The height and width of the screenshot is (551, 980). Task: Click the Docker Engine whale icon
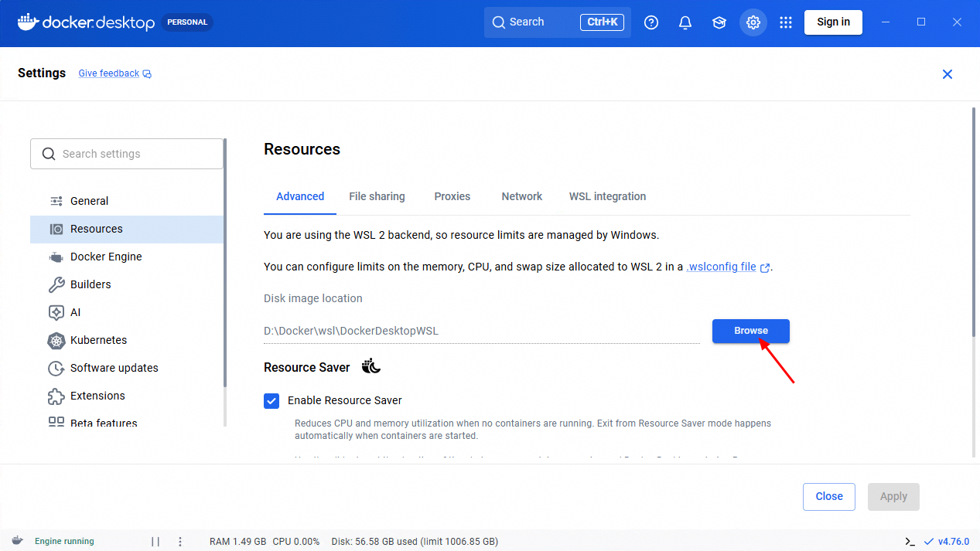click(x=56, y=257)
